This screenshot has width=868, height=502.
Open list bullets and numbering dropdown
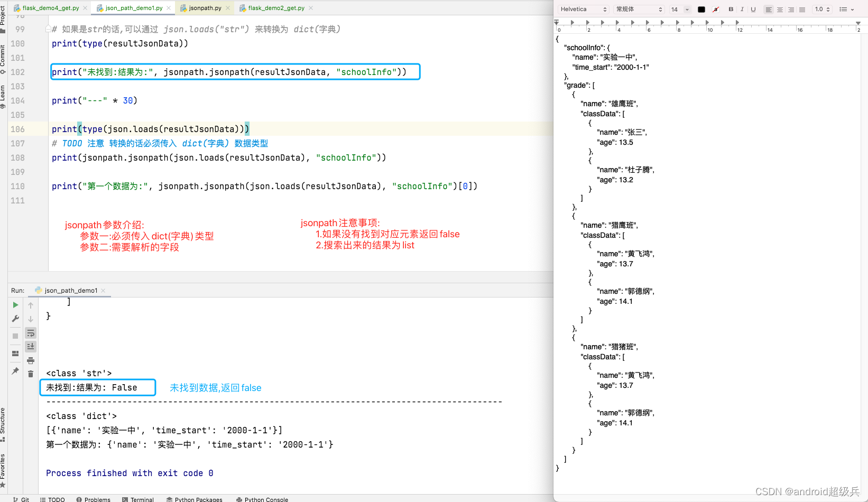tap(847, 10)
